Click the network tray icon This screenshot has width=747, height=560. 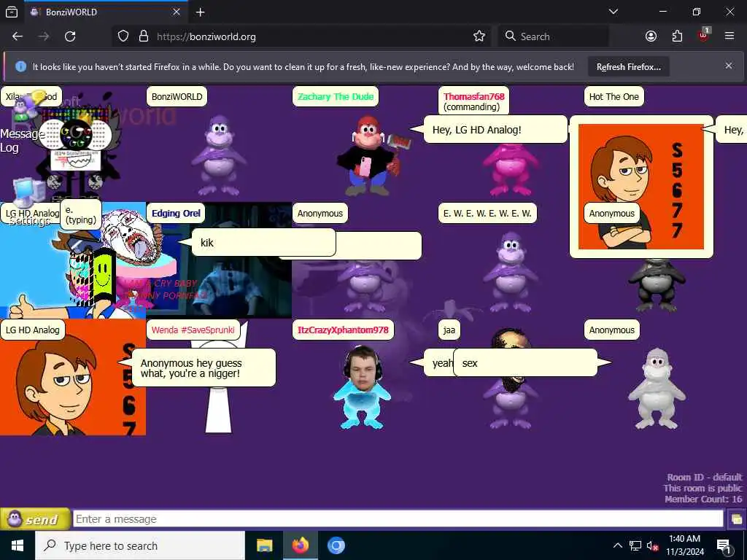[635, 545]
